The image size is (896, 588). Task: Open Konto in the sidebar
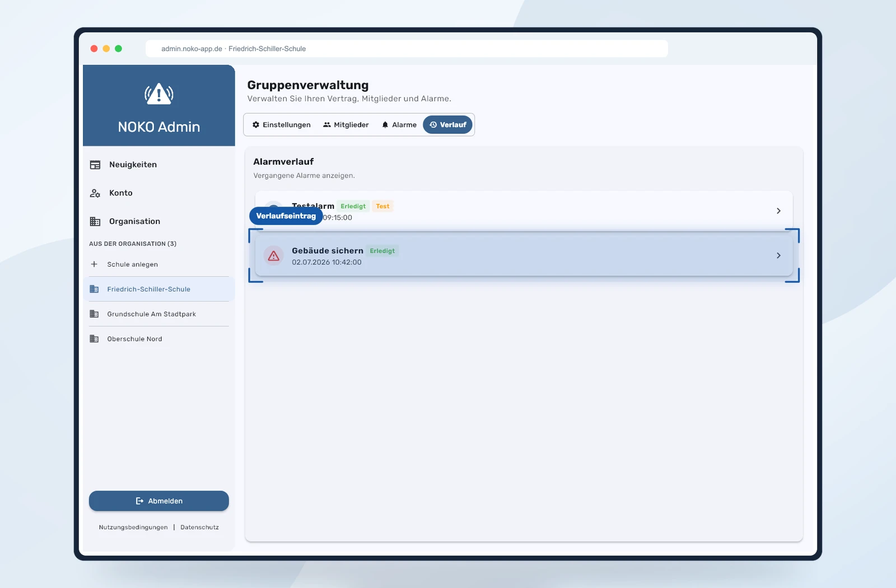pyautogui.click(x=159, y=193)
